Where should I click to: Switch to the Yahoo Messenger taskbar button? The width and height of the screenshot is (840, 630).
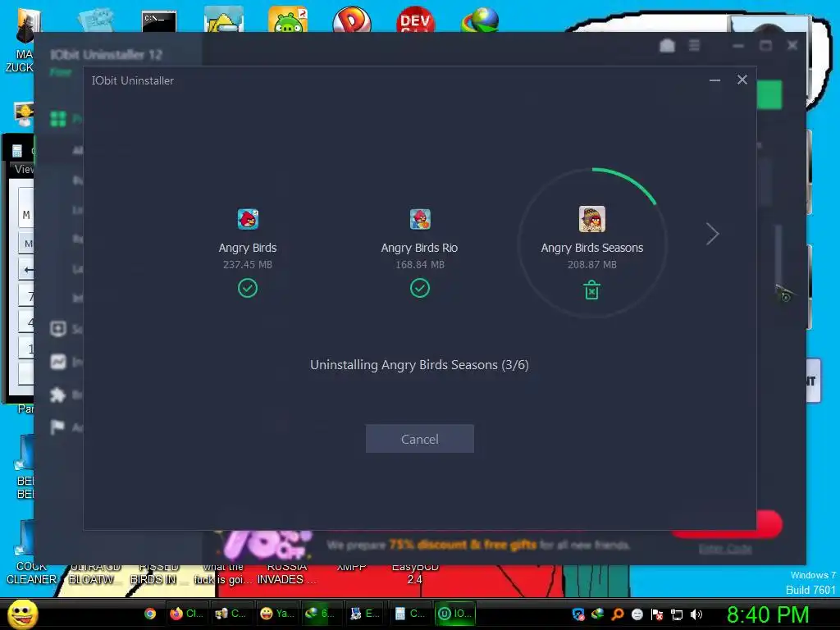(277, 614)
